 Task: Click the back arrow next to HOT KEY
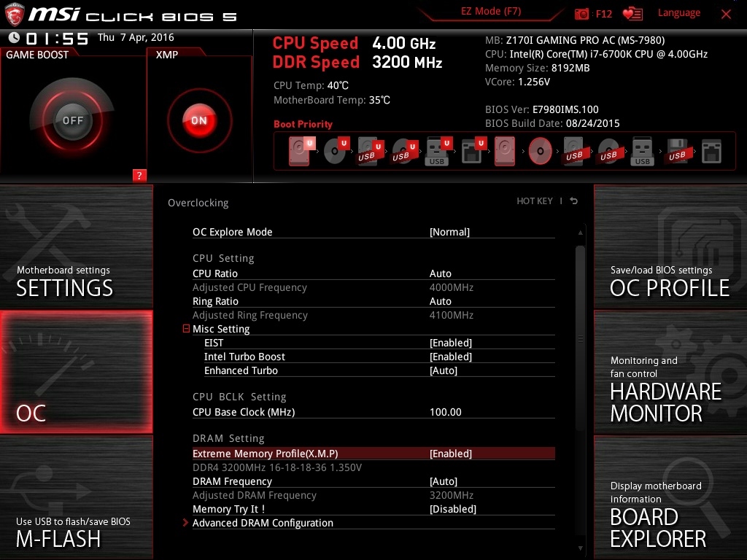click(574, 201)
